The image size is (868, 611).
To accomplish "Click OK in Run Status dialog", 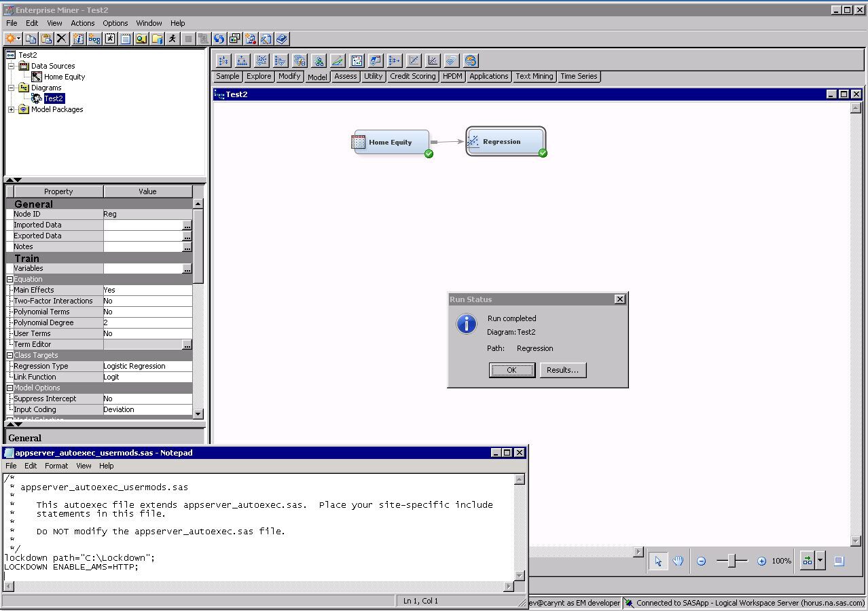I will point(511,370).
